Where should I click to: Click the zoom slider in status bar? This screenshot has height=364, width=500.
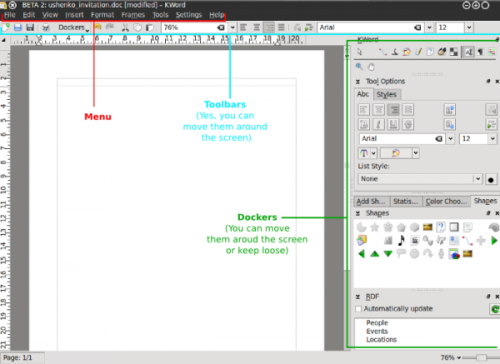pyautogui.click(x=481, y=358)
